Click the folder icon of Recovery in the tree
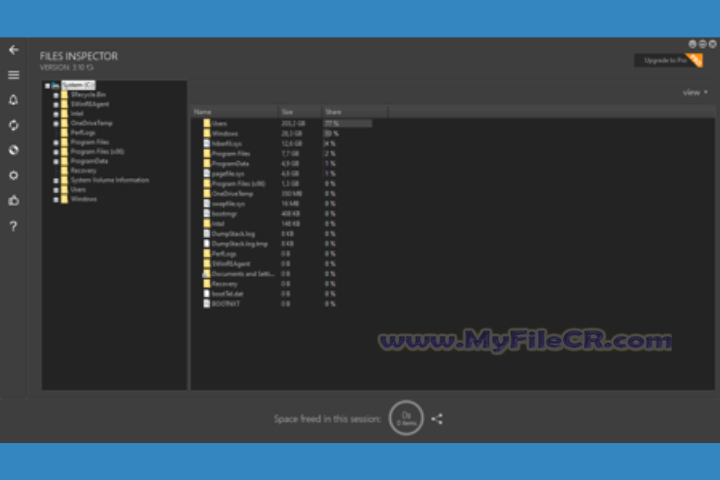This screenshot has height=480, width=720. (x=65, y=170)
